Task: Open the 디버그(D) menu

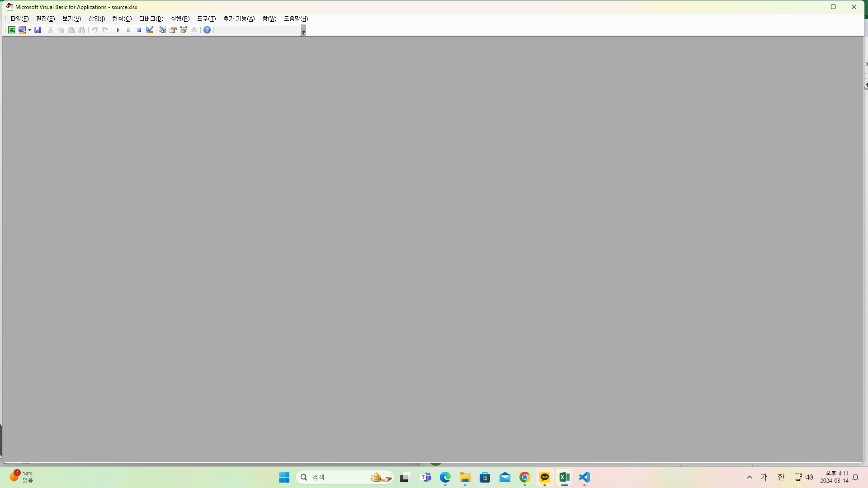Action: [x=151, y=19]
